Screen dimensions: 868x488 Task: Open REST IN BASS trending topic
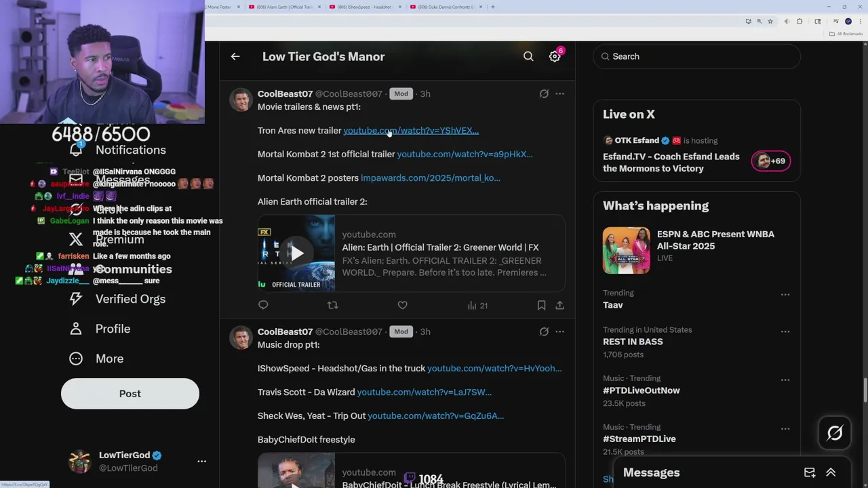point(633,342)
